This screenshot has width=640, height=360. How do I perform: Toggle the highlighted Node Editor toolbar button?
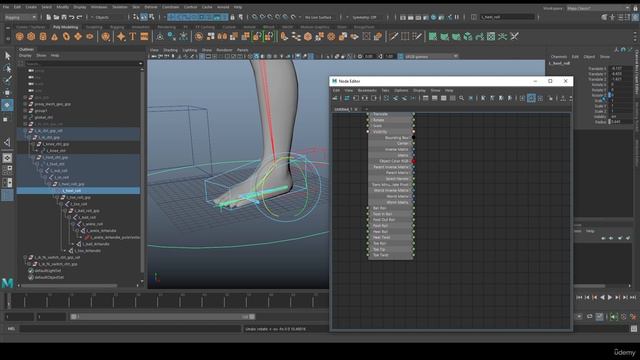point(531,98)
